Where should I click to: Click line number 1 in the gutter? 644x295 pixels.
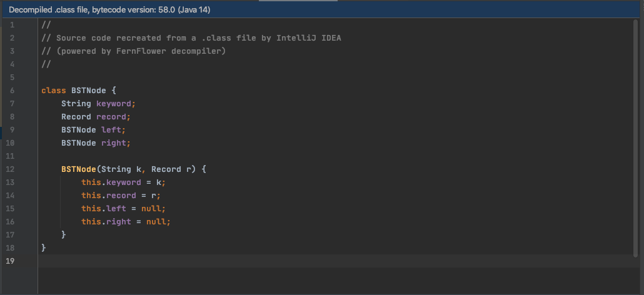click(12, 24)
